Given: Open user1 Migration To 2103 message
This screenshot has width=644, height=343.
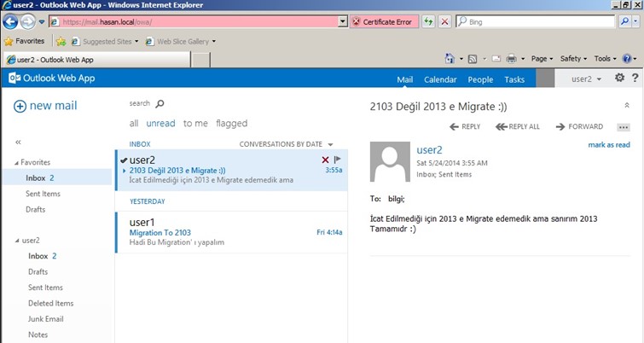Looking at the screenshot, I should pyautogui.click(x=232, y=232).
